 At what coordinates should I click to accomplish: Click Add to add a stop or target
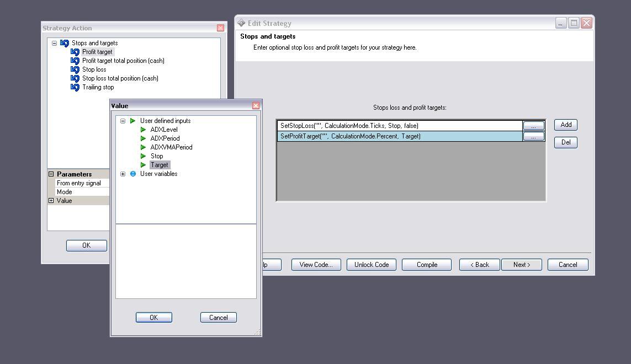point(566,125)
